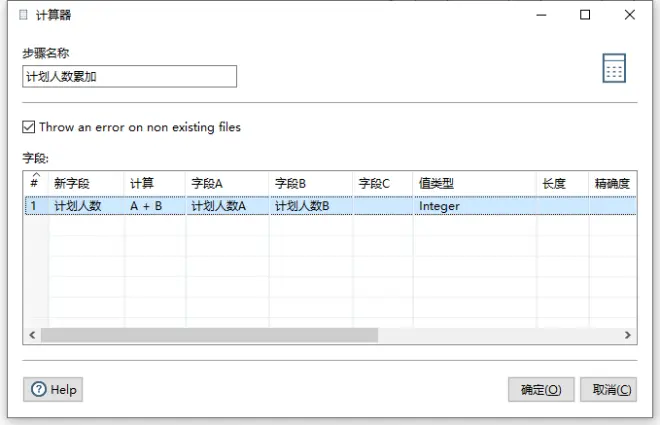Click the horizontal scrollbar left arrow
The height and width of the screenshot is (425, 660).
coord(32,335)
